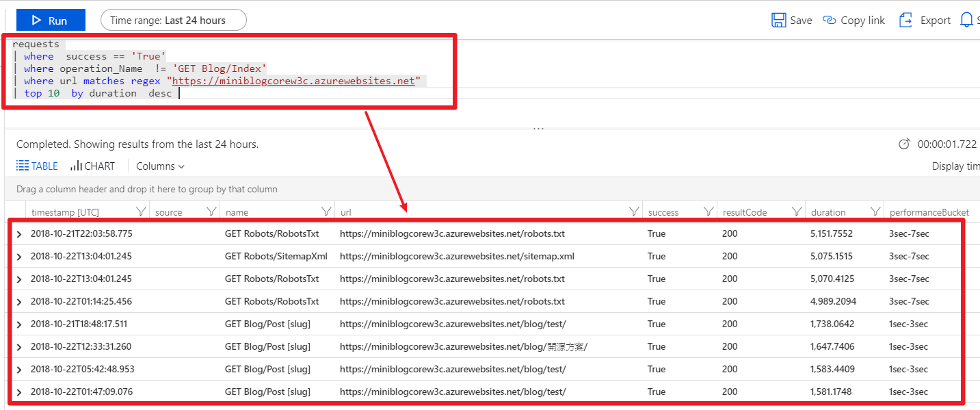Click the 'Completed. Showing results' status text

137,144
